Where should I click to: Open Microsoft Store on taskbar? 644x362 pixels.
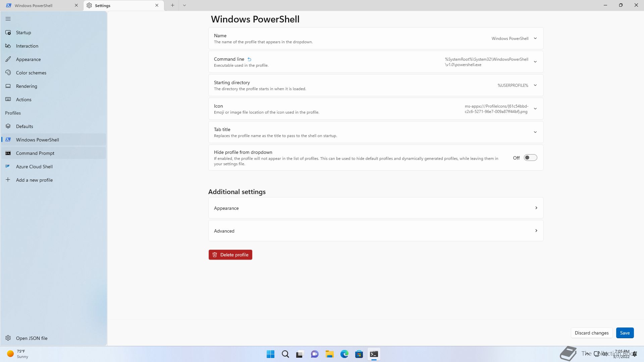pyautogui.click(x=359, y=354)
